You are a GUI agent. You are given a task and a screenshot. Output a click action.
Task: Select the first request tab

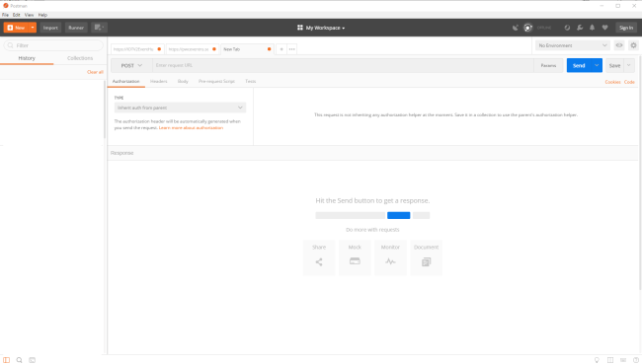click(137, 49)
